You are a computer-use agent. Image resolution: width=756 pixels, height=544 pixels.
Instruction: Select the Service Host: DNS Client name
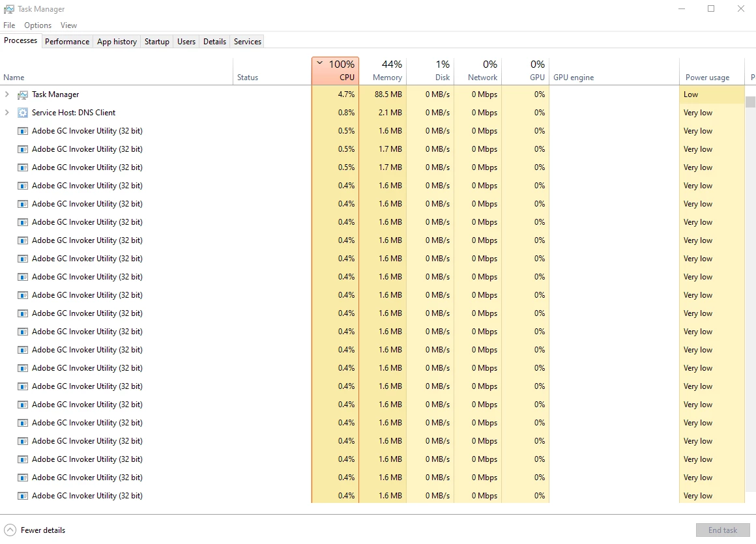74,113
